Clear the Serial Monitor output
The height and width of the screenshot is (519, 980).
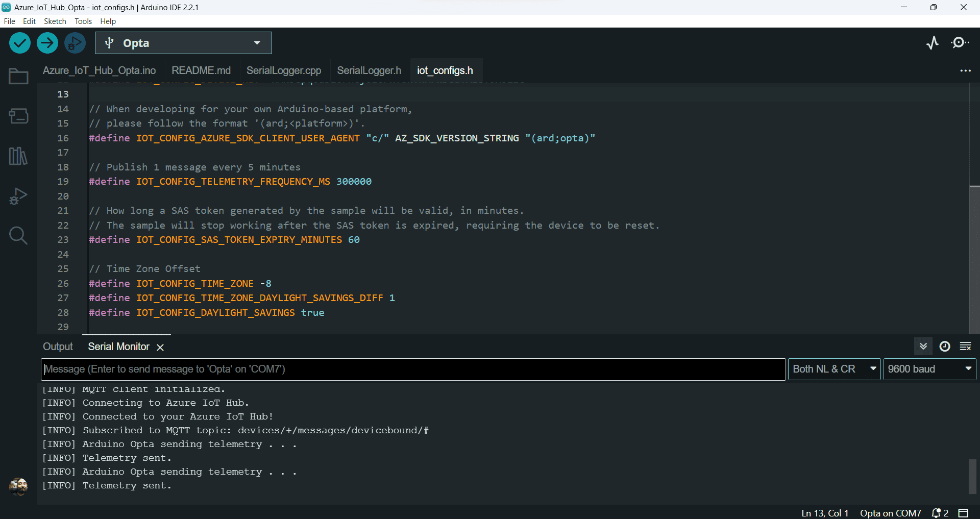[966, 347]
